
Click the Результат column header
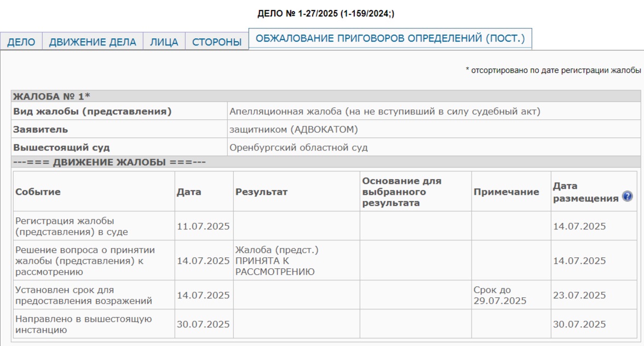261,192
